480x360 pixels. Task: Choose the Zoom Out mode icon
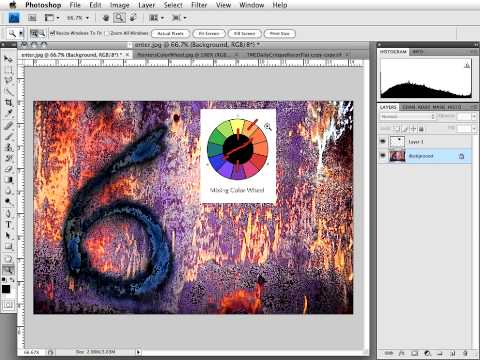(42, 33)
